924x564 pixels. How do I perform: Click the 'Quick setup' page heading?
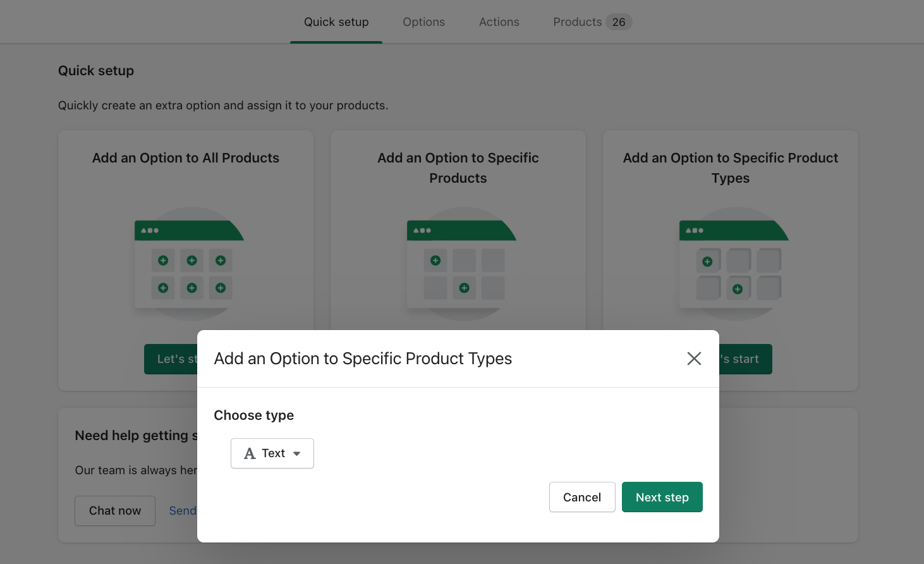click(x=96, y=71)
